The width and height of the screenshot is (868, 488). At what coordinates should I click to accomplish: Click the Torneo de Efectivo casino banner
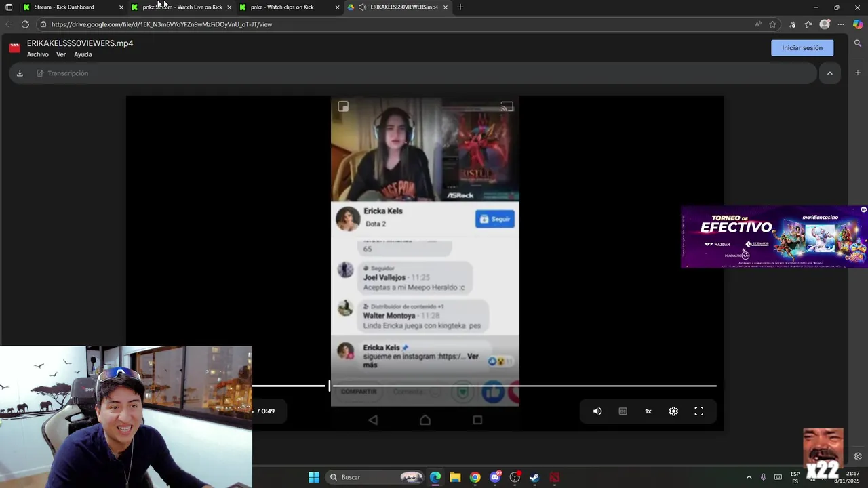(773, 237)
